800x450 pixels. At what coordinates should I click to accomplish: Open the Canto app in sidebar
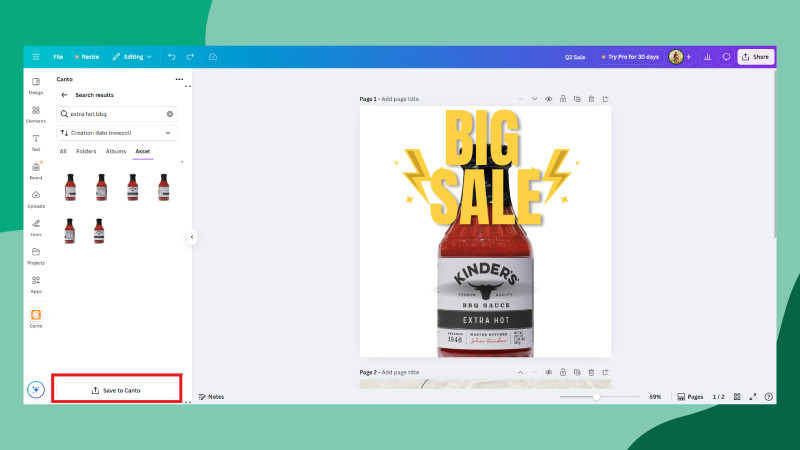coord(36,318)
